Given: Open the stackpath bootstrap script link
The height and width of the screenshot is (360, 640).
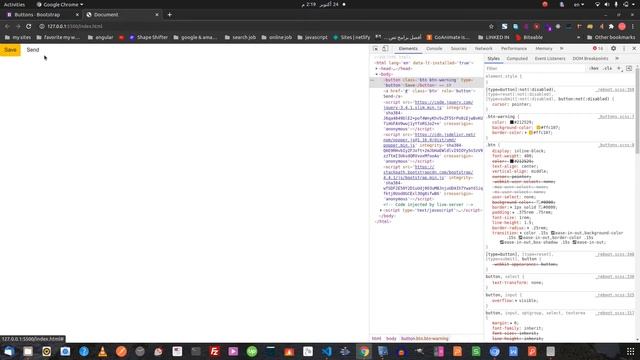Looking at the screenshot, I should (x=428, y=172).
